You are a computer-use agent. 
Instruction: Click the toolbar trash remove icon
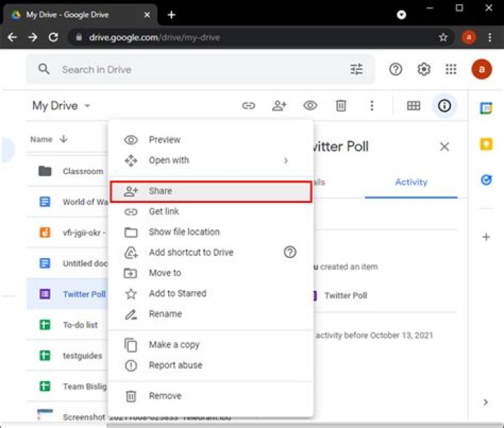tap(341, 106)
